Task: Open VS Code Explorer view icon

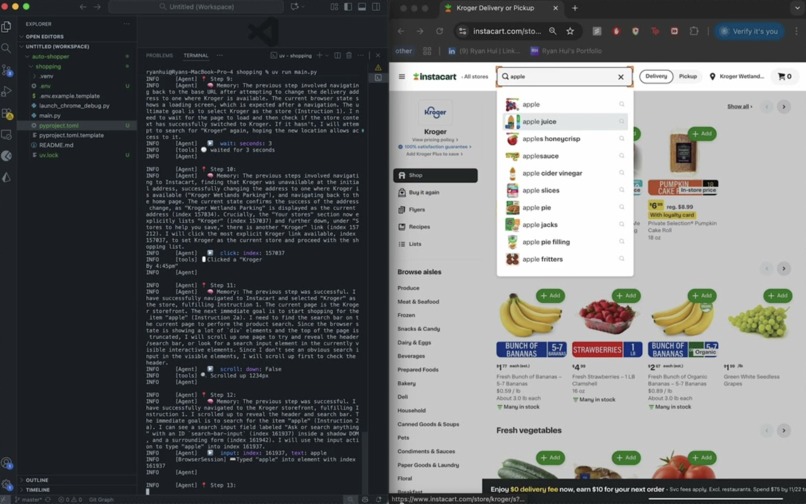Action: 7,26
